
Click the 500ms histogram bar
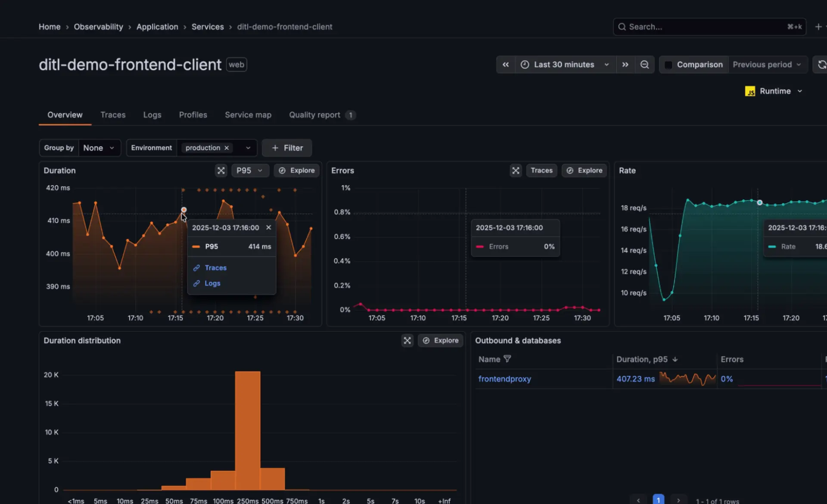point(272,479)
